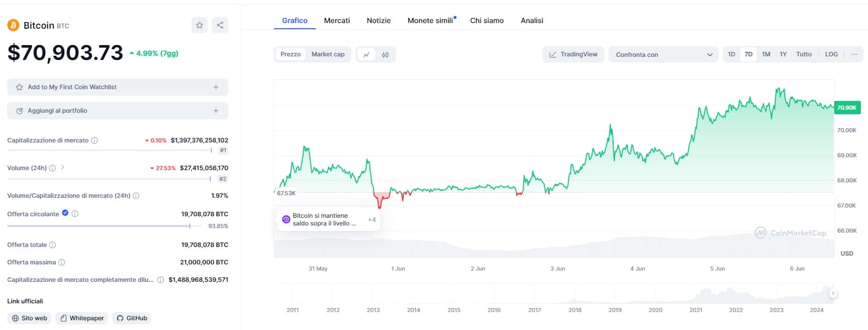Open the TradingView chart button

tap(573, 54)
